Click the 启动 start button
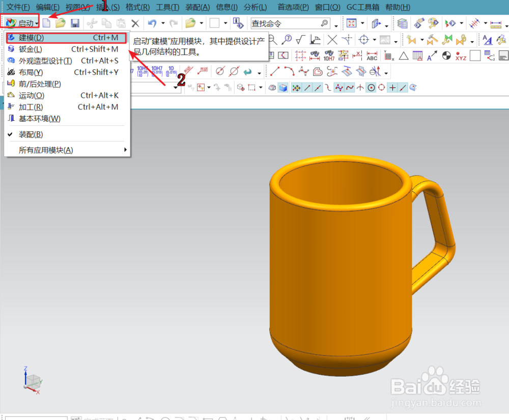This screenshot has width=509, height=420. (21, 23)
